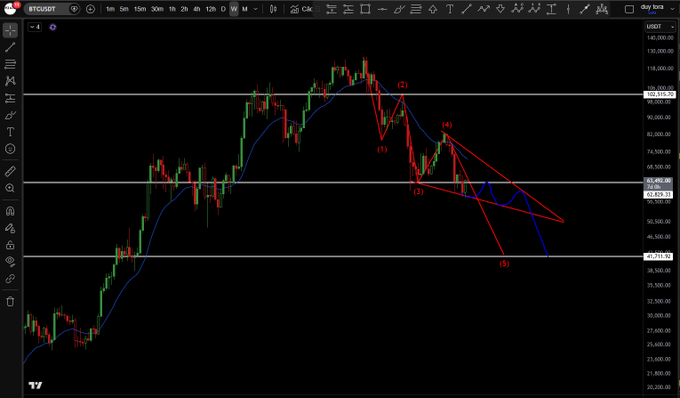The width and height of the screenshot is (680, 398).
Task: Select the rectangle shape tool in top toolbar
Action: tap(365, 9)
